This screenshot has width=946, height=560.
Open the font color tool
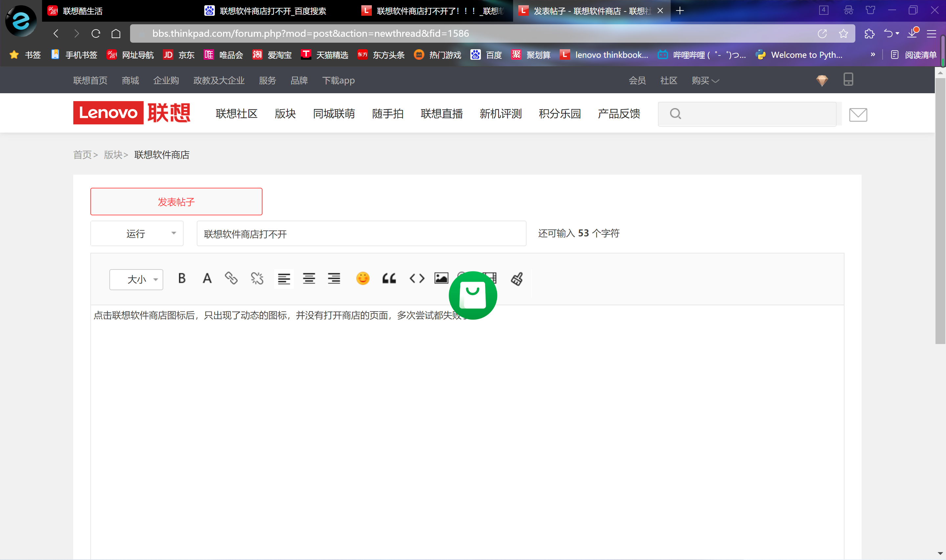[x=207, y=278]
